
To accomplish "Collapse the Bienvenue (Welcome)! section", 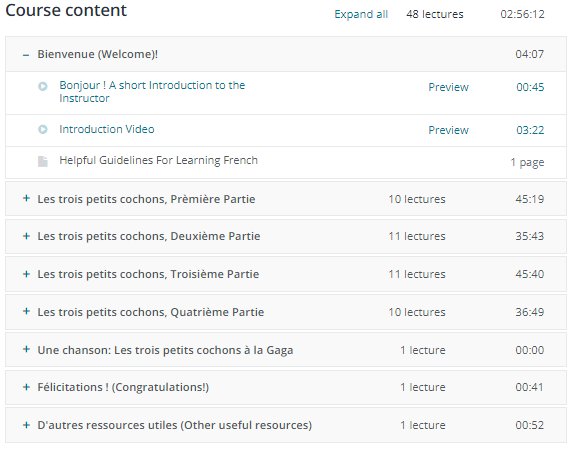I will 26,55.
